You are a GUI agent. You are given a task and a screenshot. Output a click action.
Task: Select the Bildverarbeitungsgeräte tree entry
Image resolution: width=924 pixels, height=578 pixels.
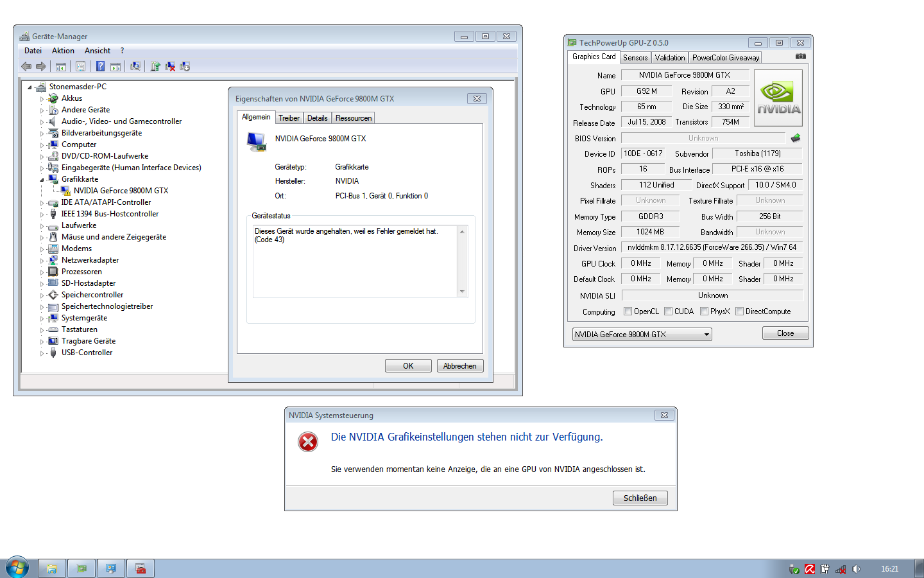(x=101, y=133)
